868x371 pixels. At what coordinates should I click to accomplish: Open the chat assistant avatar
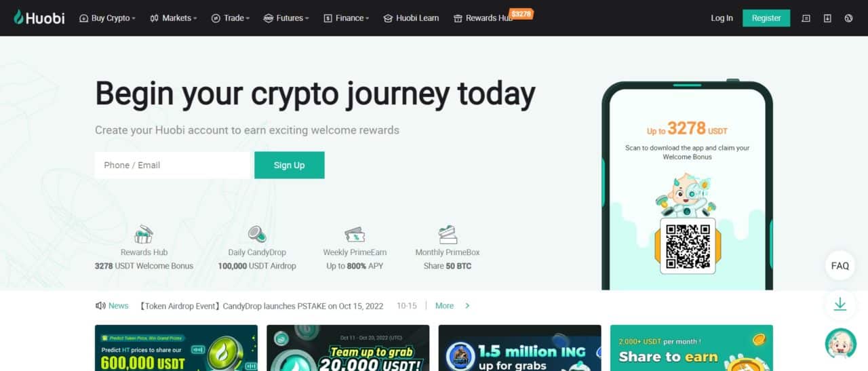[x=840, y=343]
